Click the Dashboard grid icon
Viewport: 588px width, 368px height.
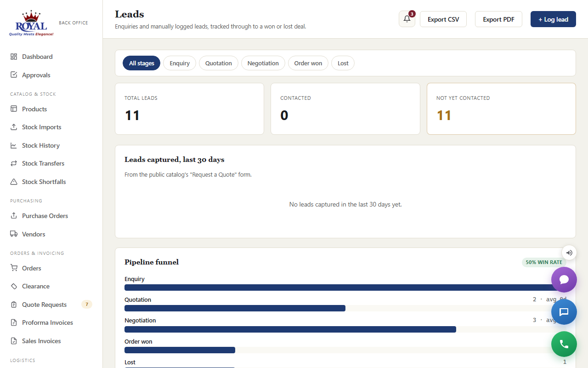coord(14,57)
